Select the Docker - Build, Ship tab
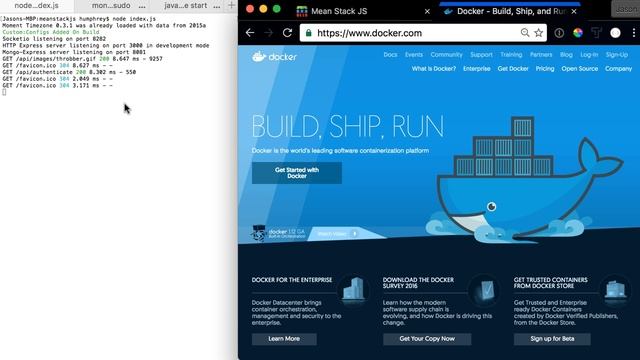 click(x=510, y=11)
